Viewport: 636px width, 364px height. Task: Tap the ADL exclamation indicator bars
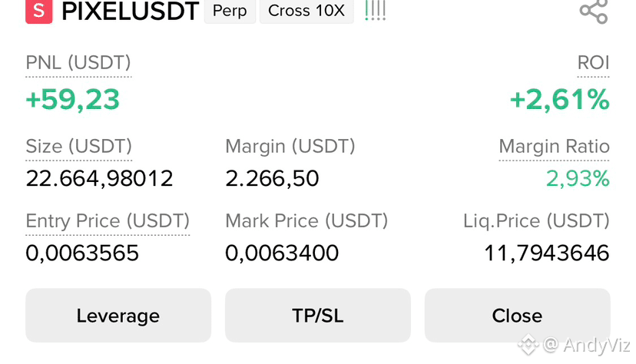pos(375,11)
